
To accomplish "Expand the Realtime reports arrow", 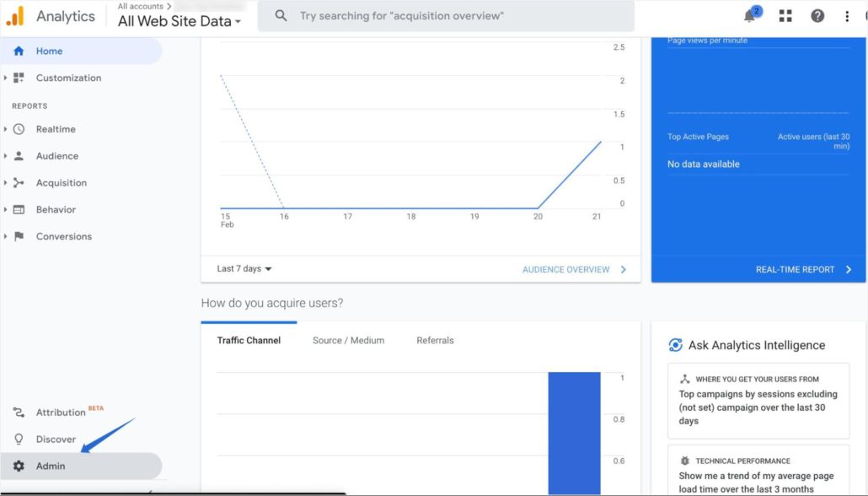I will 5,129.
